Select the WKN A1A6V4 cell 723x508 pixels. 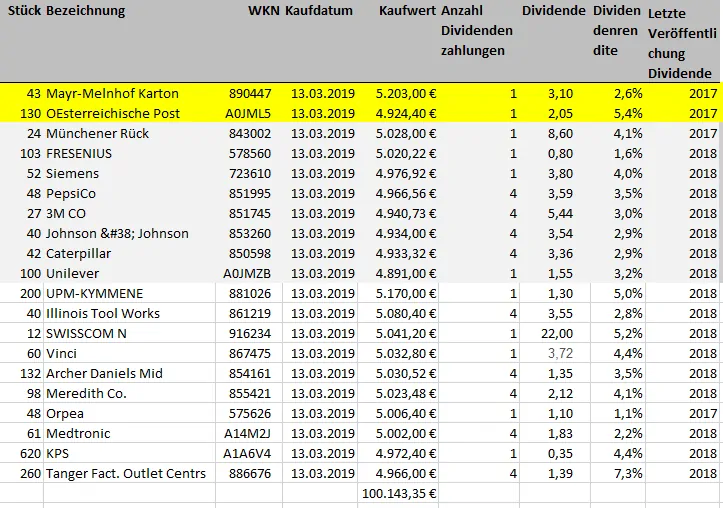[249, 454]
